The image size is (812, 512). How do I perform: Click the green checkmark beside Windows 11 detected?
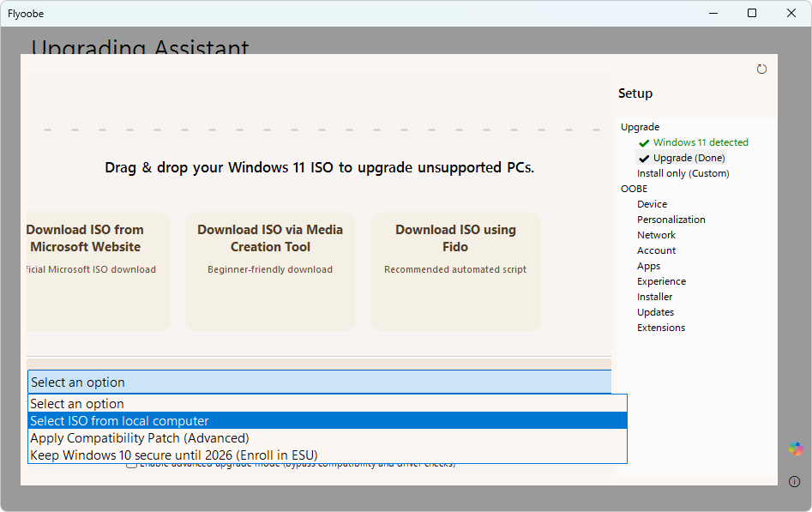[644, 142]
